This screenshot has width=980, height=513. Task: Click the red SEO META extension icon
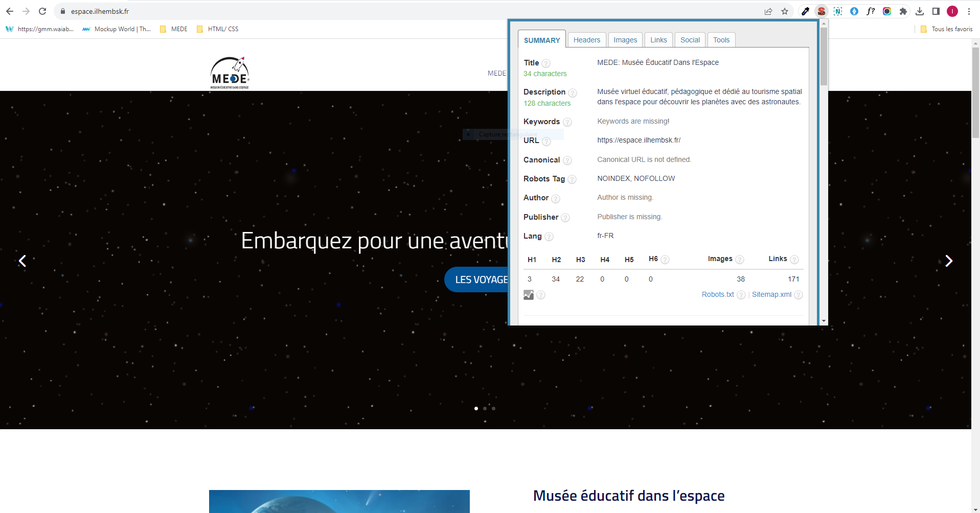[822, 11]
